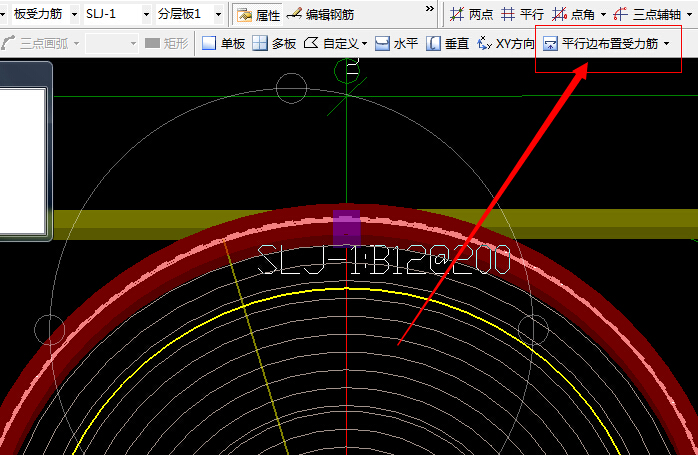Select the 三点辅轴 three-point auxiliary axis tool

[x=647, y=15]
